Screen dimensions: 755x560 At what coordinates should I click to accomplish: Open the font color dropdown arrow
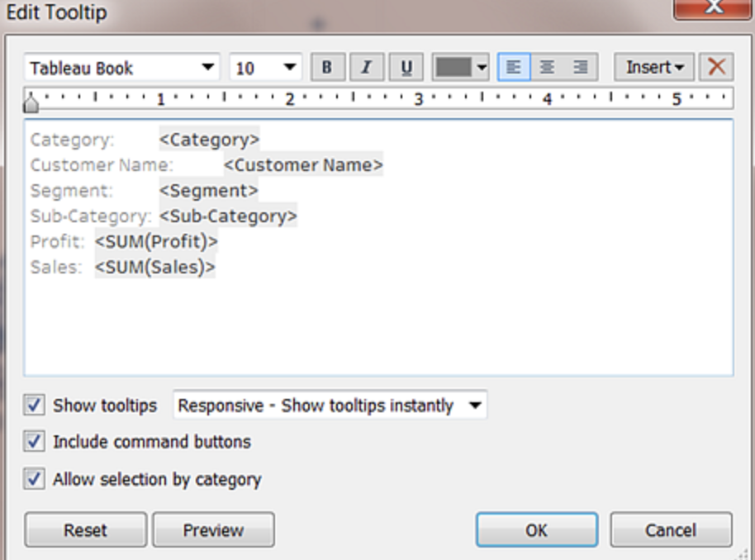coord(482,68)
